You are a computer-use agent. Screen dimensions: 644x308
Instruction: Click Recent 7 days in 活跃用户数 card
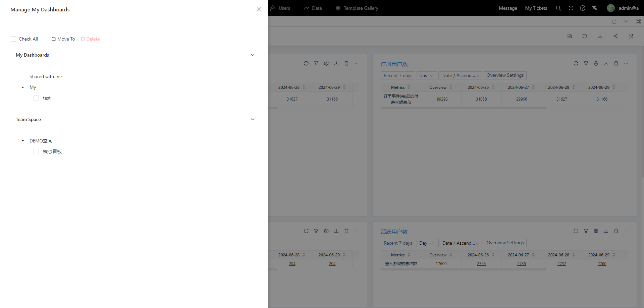pyautogui.click(x=398, y=243)
